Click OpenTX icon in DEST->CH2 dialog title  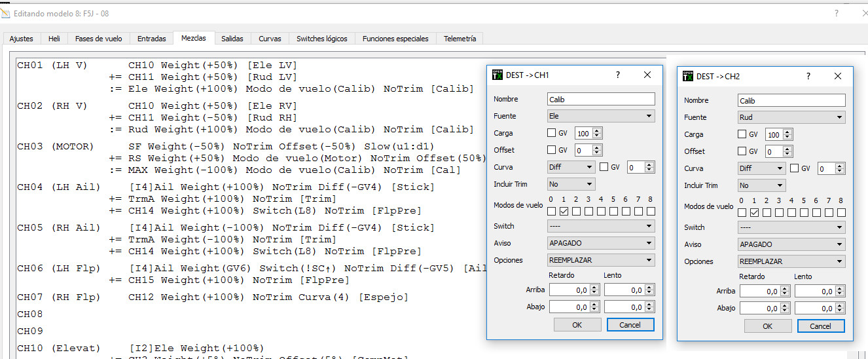tap(687, 76)
